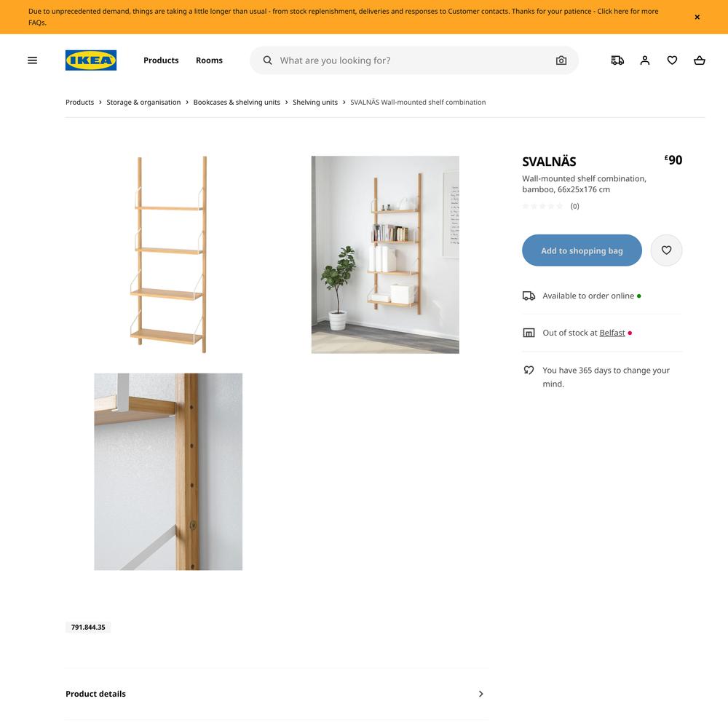Go to Storage & organisation breadcrumb
Viewport: 728px width, 728px height.
tap(143, 102)
